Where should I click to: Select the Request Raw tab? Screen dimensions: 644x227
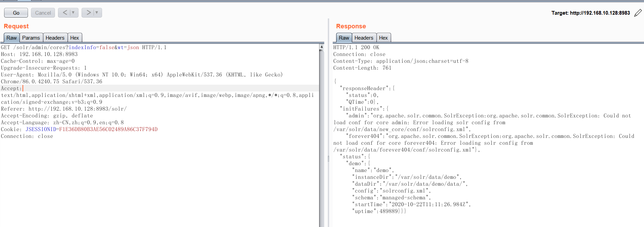12,38
